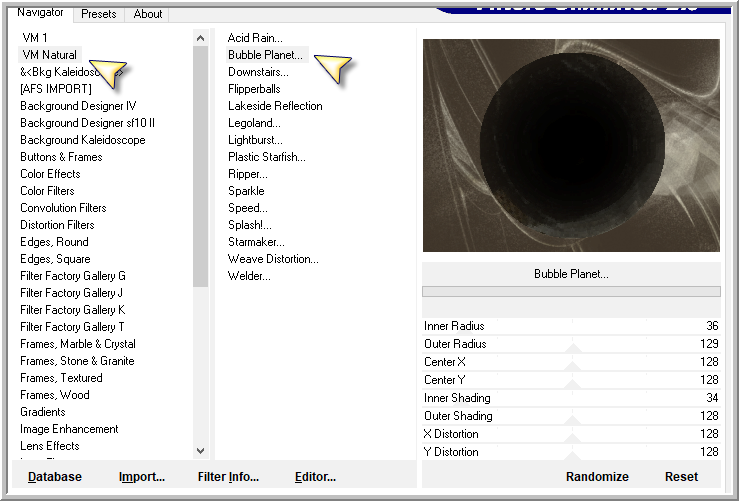Choose the Weave Distortion filter
The height and width of the screenshot is (501, 739).
(273, 259)
